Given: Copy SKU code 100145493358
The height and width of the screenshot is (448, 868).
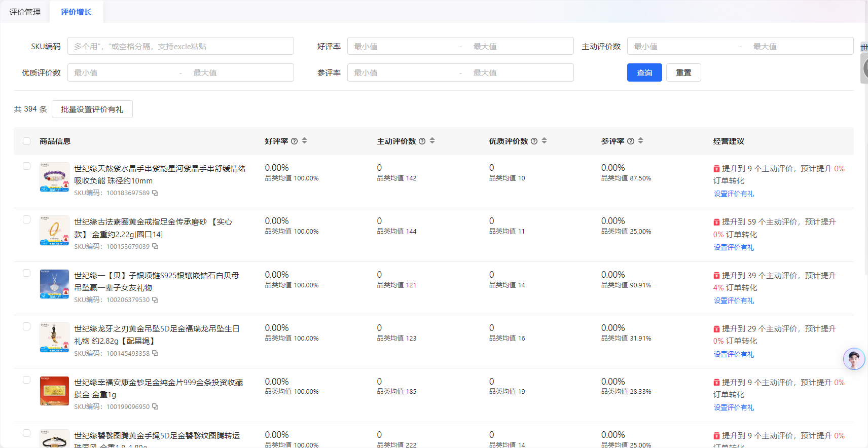Looking at the screenshot, I should tap(155, 353).
